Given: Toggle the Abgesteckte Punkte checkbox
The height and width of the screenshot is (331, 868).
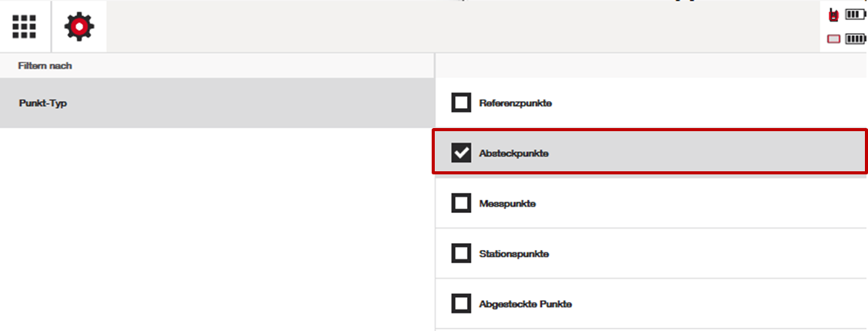Looking at the screenshot, I should pos(461,304).
